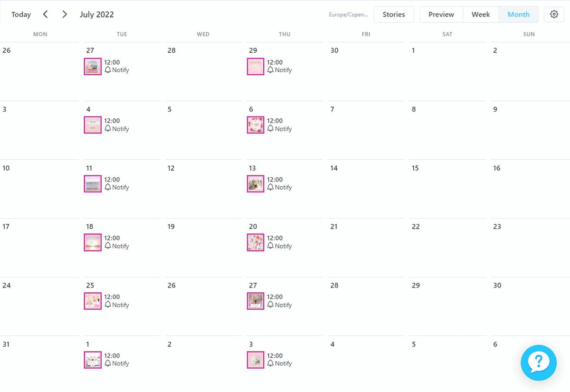Click the Notify bell on July 4 post
This screenshot has width=570, height=392.
click(108, 129)
